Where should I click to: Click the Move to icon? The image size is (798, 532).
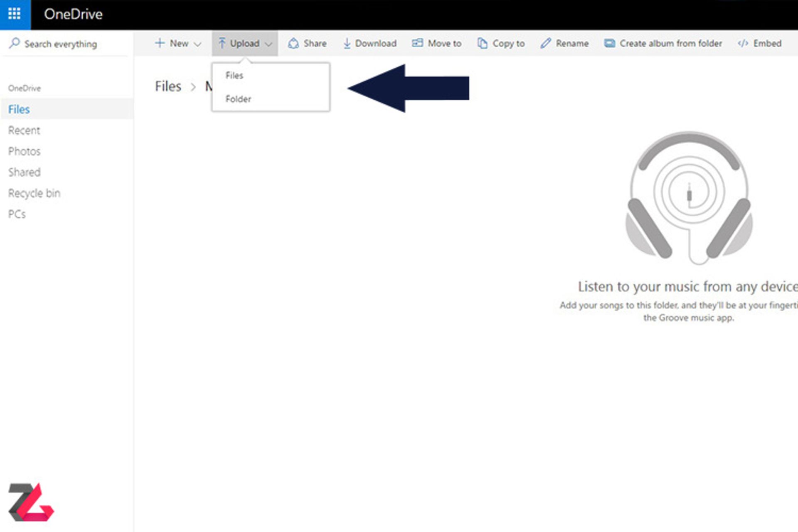(417, 43)
